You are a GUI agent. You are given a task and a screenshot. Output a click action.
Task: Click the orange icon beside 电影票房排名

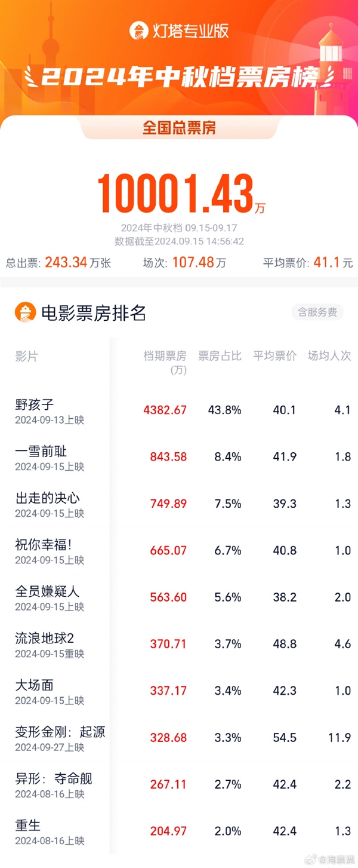[x=26, y=312]
